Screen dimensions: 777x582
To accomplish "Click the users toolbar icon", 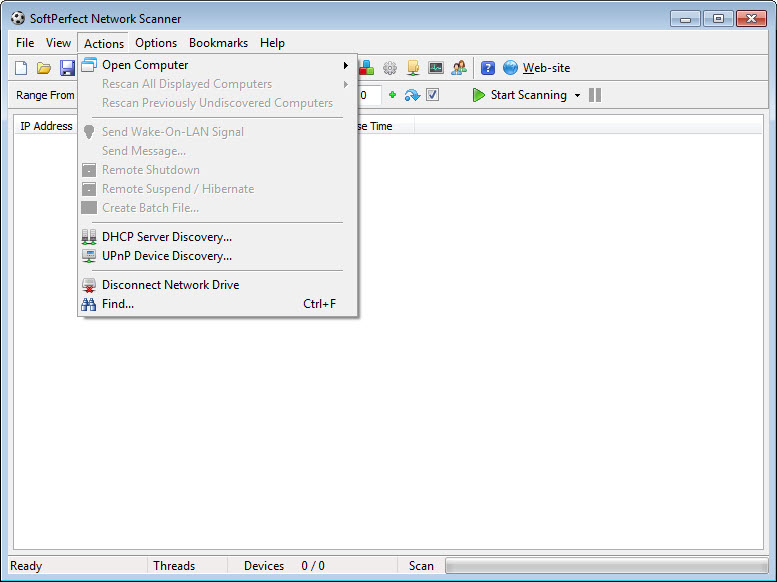I will click(x=459, y=68).
